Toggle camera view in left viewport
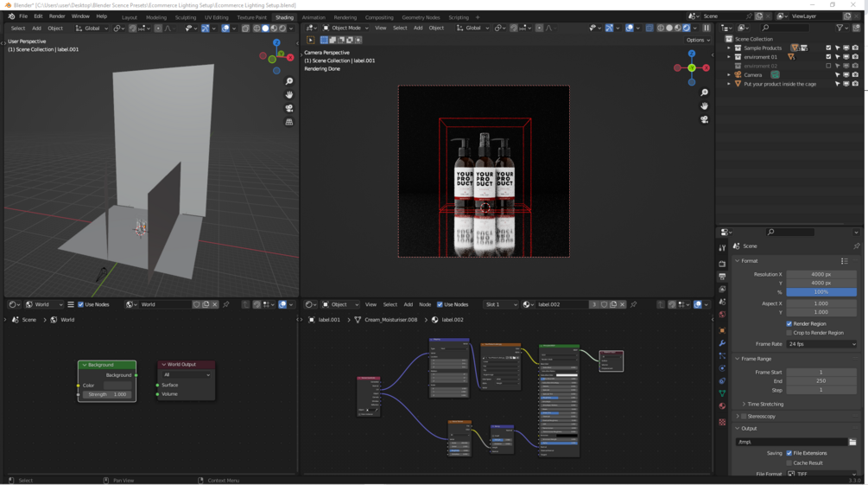The height and width of the screenshot is (485, 868). point(289,109)
